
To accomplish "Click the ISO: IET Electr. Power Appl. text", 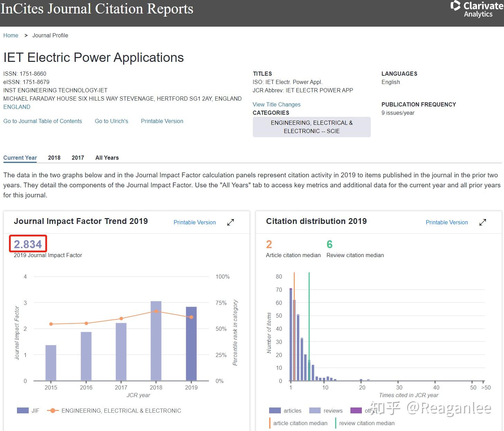I will (287, 82).
